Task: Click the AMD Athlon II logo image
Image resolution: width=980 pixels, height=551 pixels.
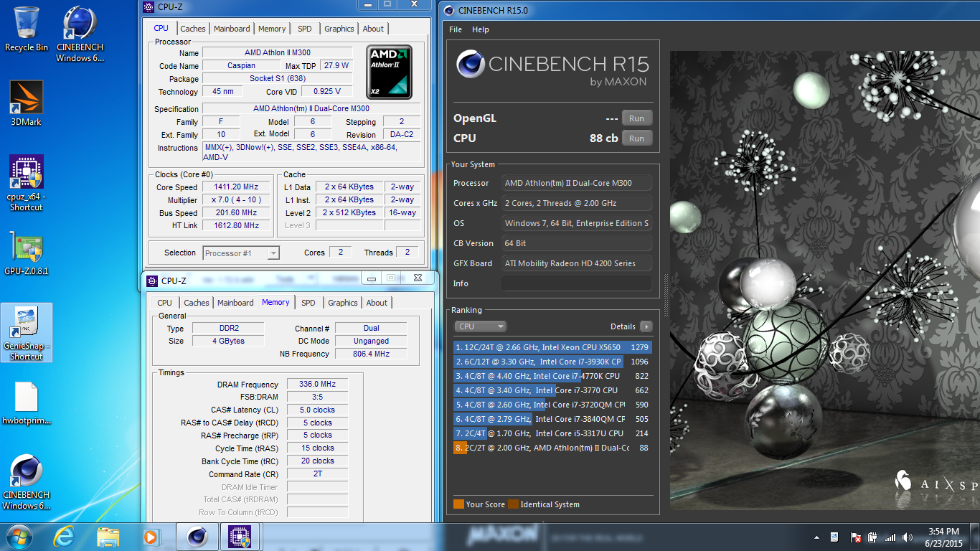Action: pos(390,72)
